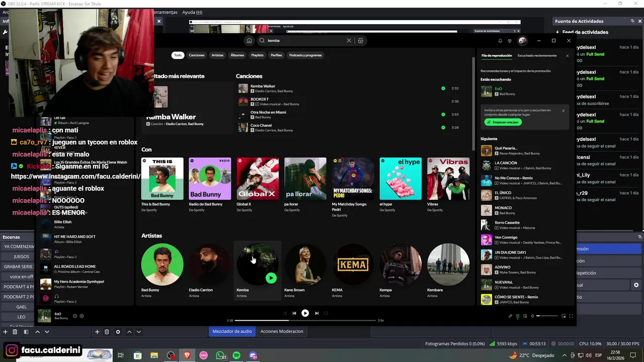The width and height of the screenshot is (644, 362).
Task: Open OBS 'Ayuda (H)' menu
Action: (192, 12)
